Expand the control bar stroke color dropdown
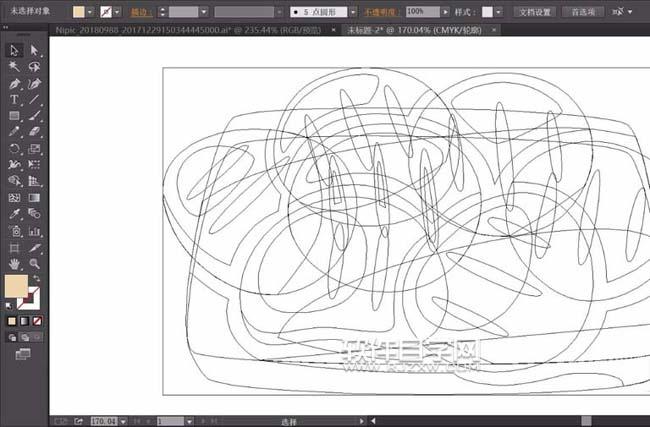This screenshot has height=427, width=650. coord(117,12)
